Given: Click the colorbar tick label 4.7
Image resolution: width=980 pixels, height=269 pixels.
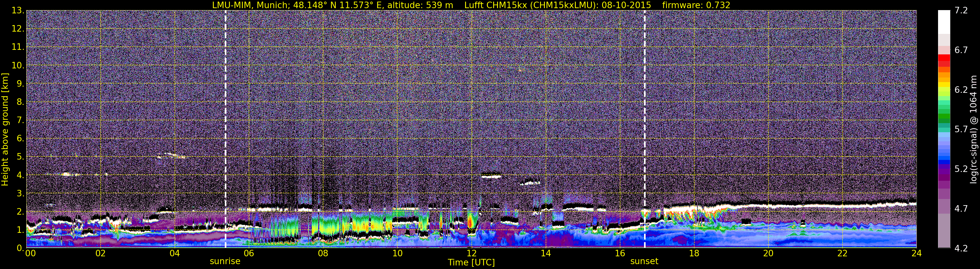Looking at the screenshot, I should click(961, 208).
